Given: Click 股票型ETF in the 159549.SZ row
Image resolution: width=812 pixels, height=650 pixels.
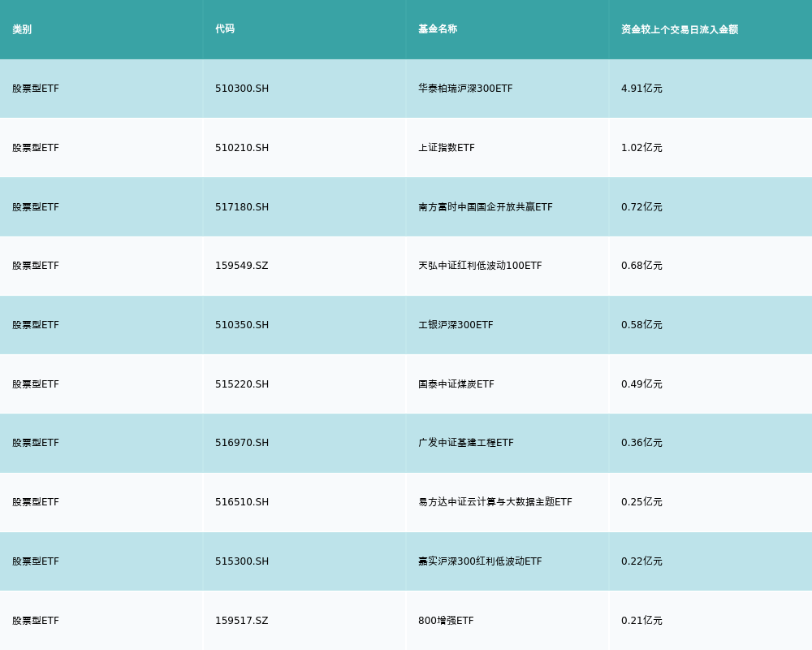Looking at the screenshot, I should click(x=36, y=266).
